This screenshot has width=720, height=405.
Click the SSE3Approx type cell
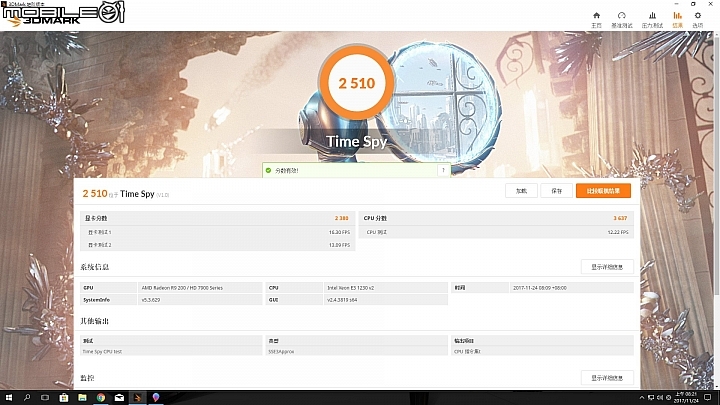pyautogui.click(x=281, y=352)
